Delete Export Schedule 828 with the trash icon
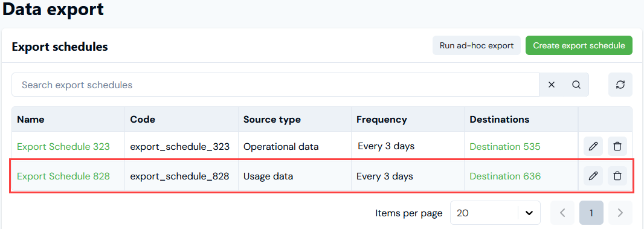 pos(617,176)
